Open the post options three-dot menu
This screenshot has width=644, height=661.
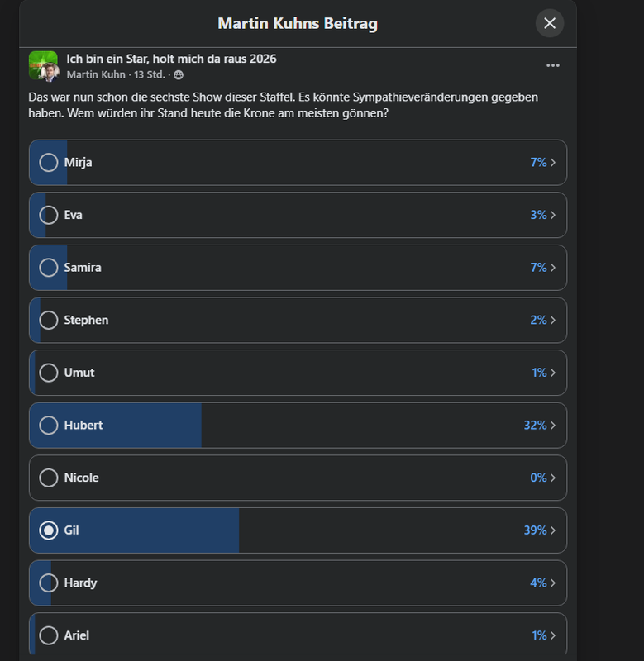(x=552, y=66)
